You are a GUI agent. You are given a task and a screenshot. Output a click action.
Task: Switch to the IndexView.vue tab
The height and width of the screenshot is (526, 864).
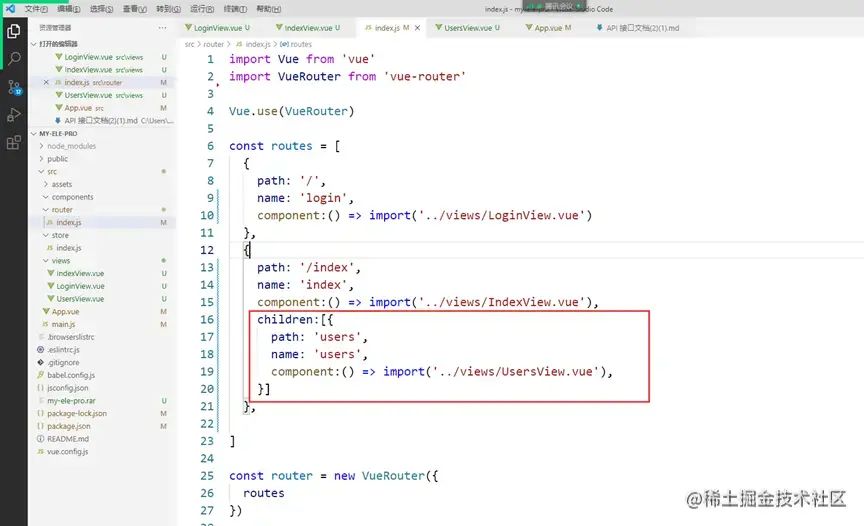(309, 28)
